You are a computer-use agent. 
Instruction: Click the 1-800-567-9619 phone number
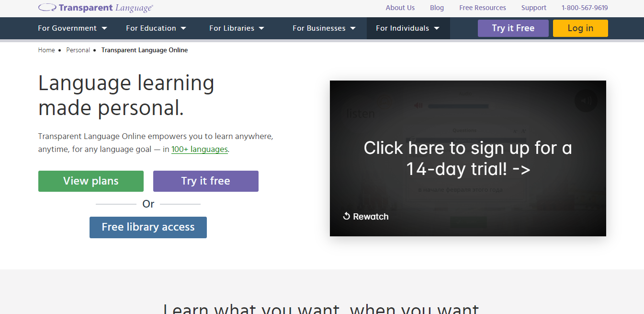coord(585,8)
